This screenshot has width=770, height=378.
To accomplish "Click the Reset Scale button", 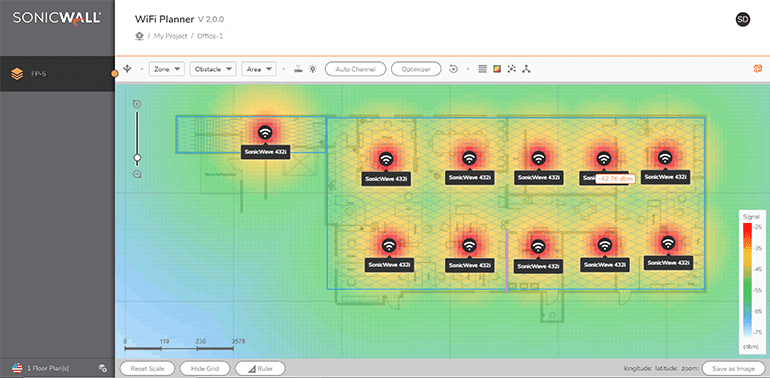I will pyautogui.click(x=146, y=368).
